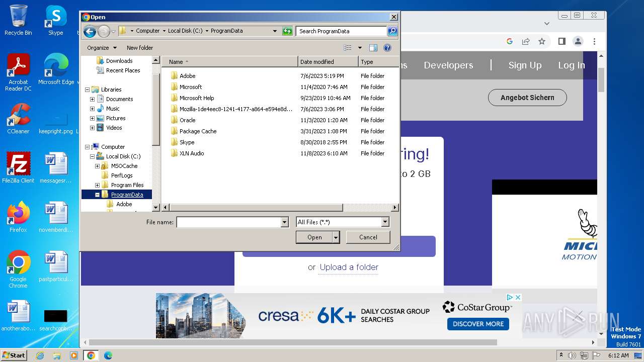Open FileZilla Client desktop icon
This screenshot has height=362, width=644.
coord(18,168)
